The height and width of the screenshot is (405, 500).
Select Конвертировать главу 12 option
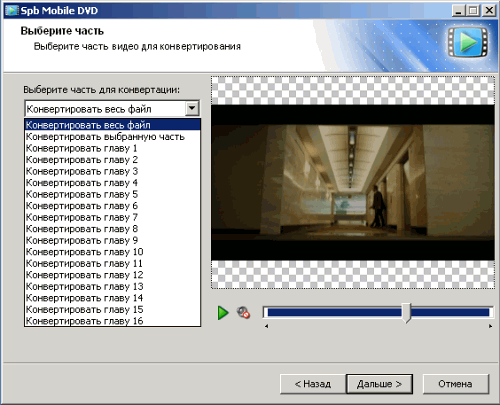113,275
